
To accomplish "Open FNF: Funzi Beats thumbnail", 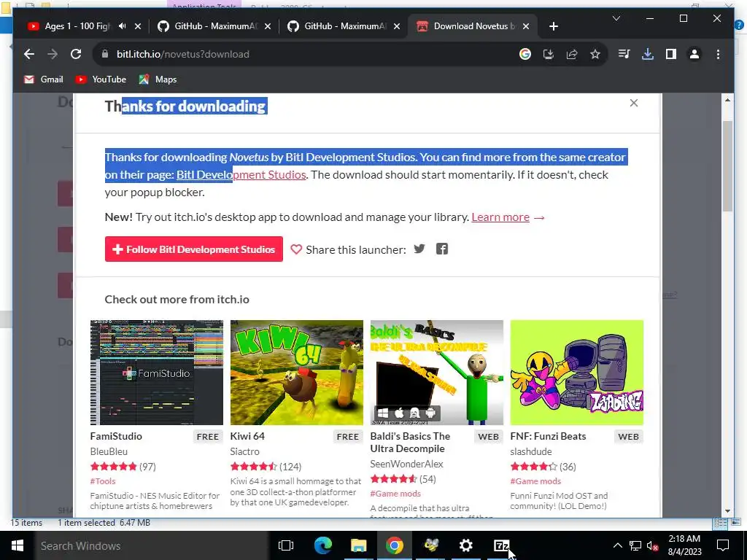I will (577, 373).
